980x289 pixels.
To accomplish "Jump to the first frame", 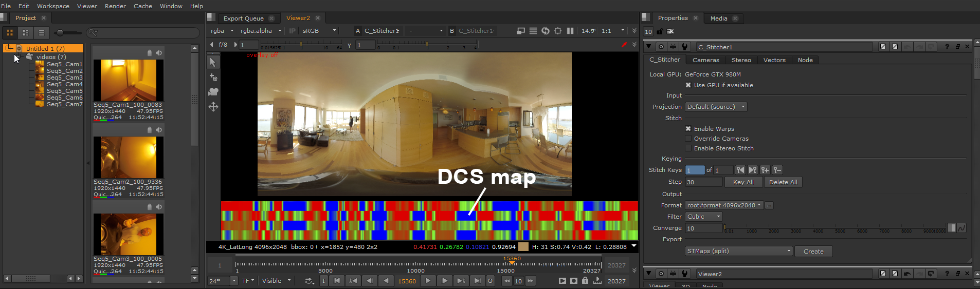I will [x=336, y=281].
